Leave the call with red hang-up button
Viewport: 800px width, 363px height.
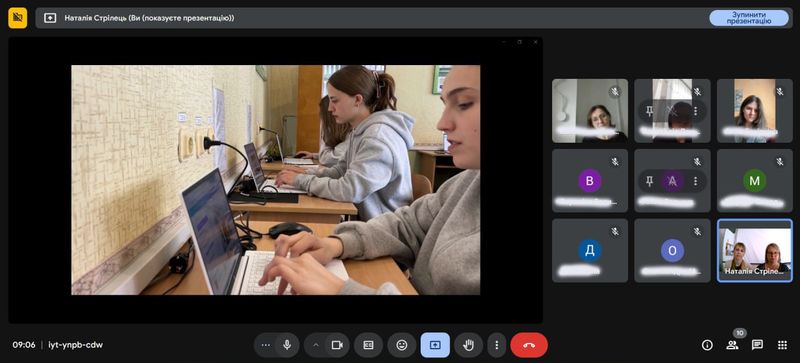point(529,345)
